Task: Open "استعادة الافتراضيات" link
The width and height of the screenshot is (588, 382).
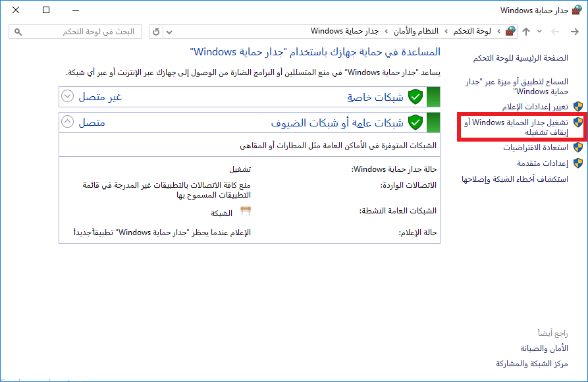Action: [536, 148]
